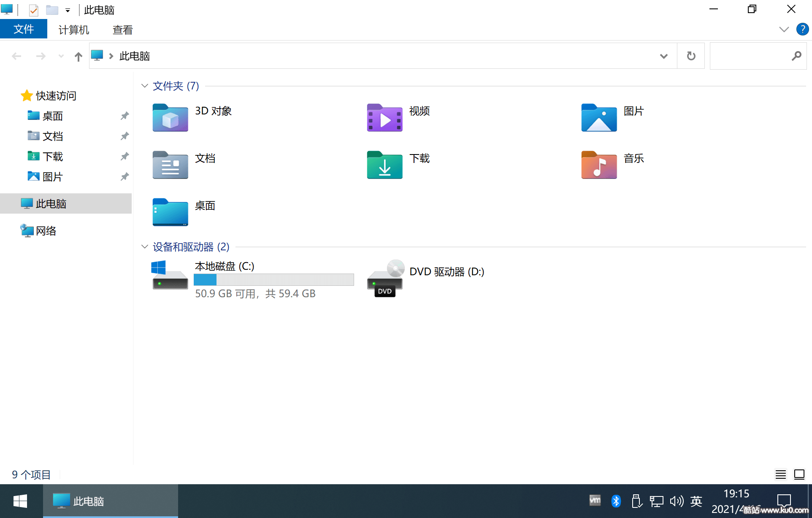Screen dimensions: 812x518
Task: Click the Bluetooth tray icon
Action: 616,501
